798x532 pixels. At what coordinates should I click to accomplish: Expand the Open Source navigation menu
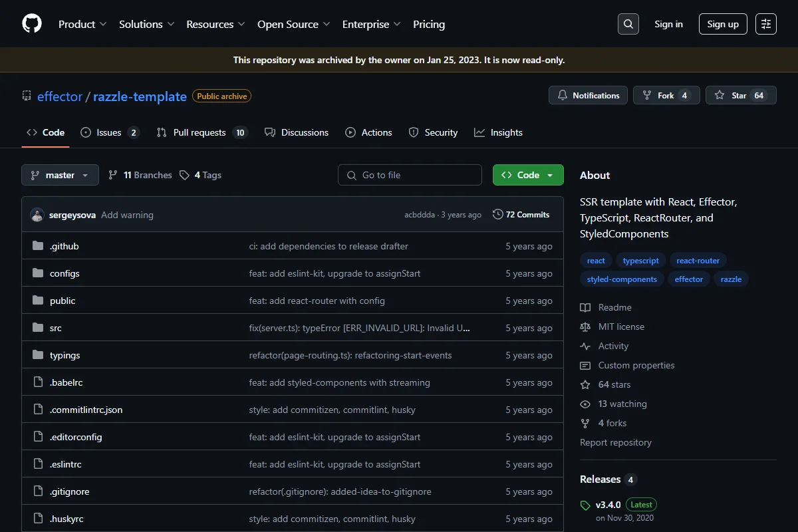pos(294,24)
